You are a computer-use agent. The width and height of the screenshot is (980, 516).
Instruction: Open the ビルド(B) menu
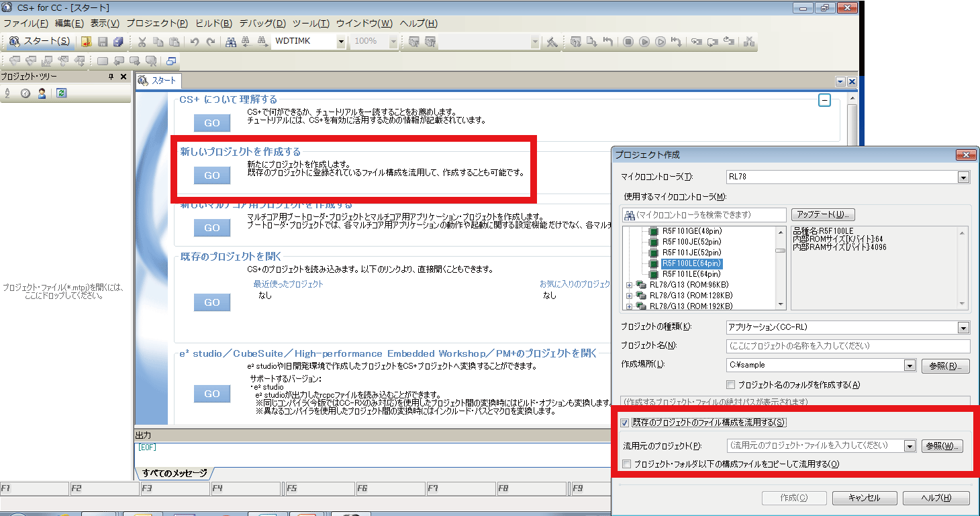pyautogui.click(x=214, y=24)
